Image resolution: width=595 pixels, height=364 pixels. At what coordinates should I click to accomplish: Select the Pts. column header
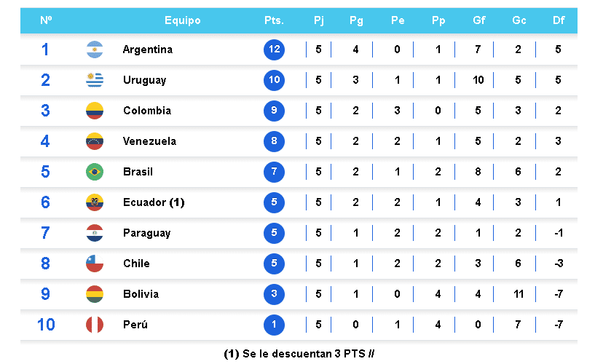tap(274, 20)
